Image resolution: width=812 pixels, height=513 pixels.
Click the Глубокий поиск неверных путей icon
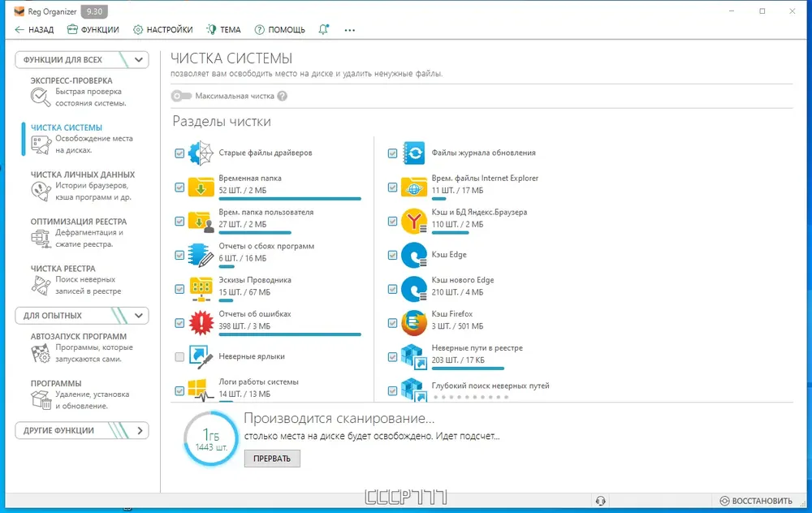(x=414, y=390)
